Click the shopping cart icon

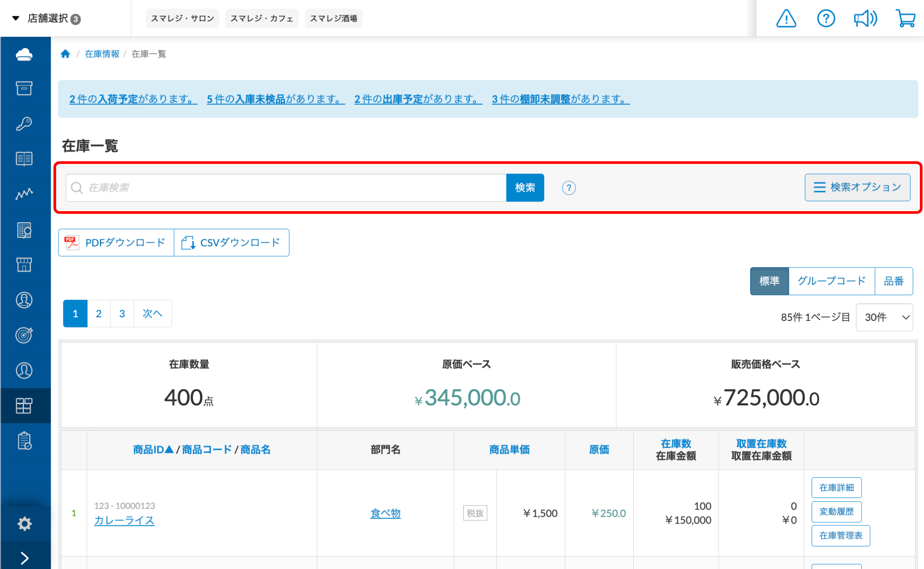coord(905,18)
